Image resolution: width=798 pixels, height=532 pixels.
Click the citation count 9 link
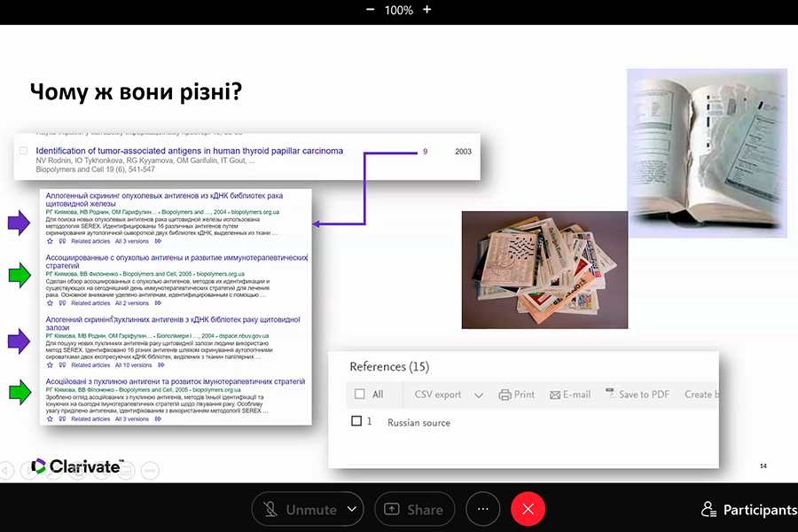pos(425,152)
